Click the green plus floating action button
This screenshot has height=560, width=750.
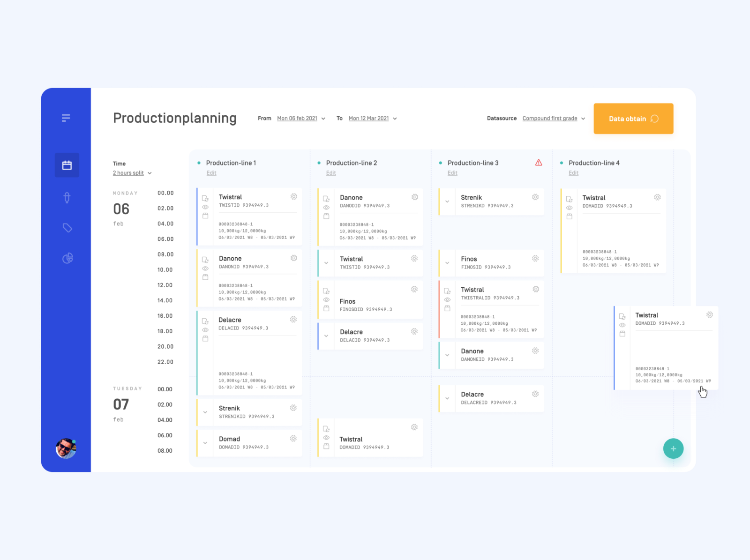(x=674, y=448)
